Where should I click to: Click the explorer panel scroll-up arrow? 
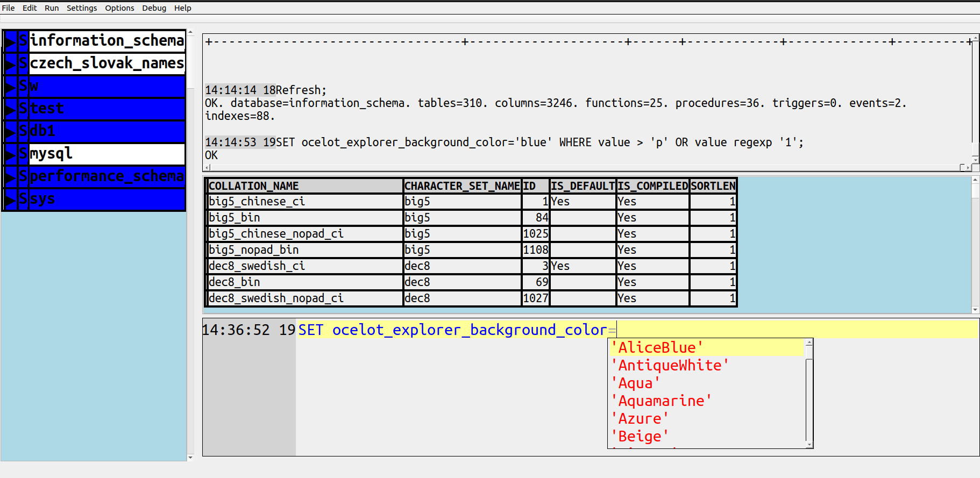click(x=190, y=32)
